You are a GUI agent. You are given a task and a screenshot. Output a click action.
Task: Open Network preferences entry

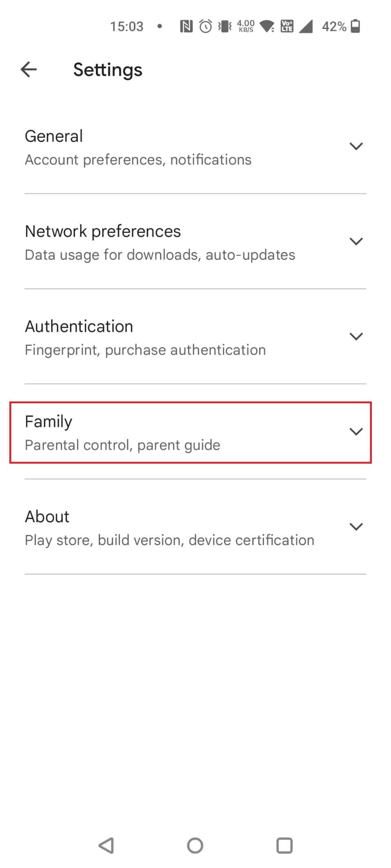pos(195,242)
